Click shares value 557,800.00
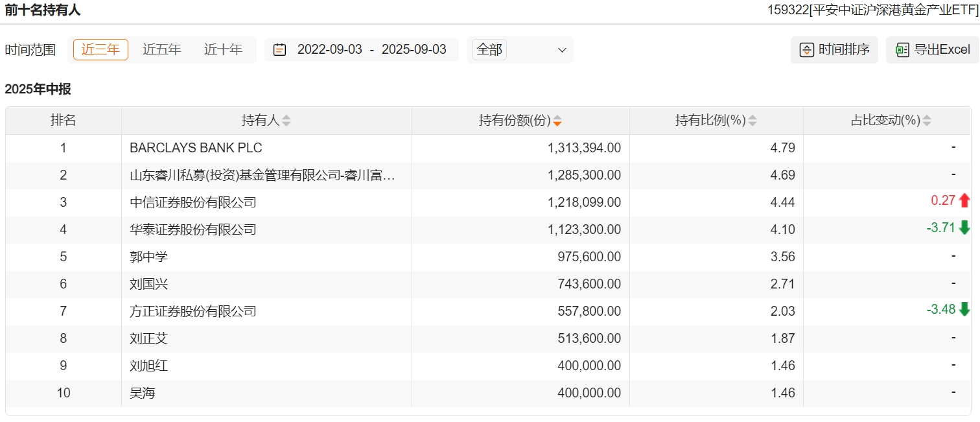Viewport: 980px width, 422px height. (589, 311)
